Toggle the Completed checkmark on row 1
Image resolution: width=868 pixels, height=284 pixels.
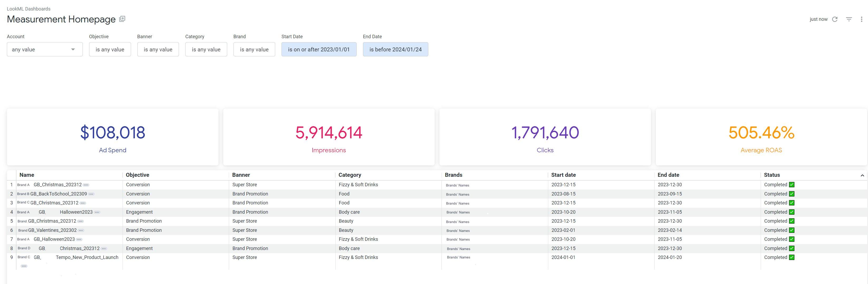791,185
